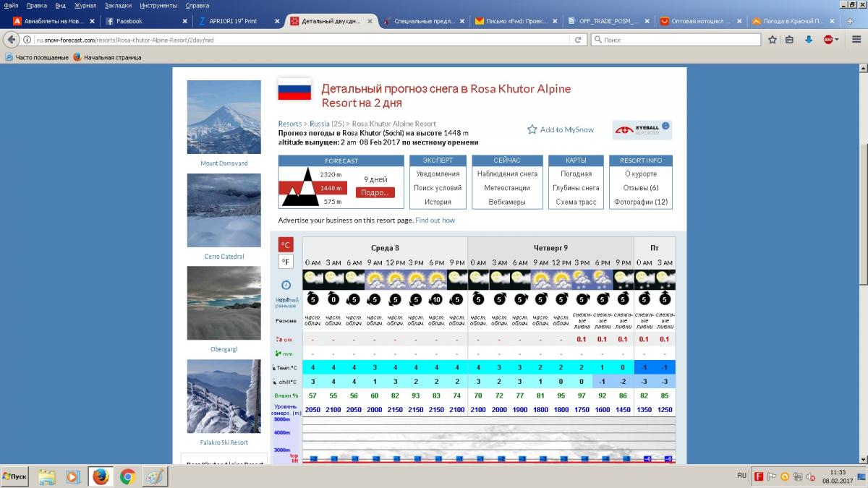Open the Firefox hamburger menu

point(856,40)
